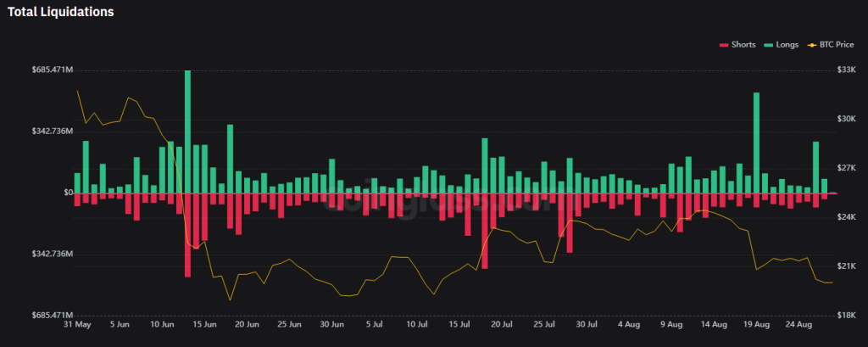The height and width of the screenshot is (347, 868).
Task: Click the 15 Jul date label
Action: [459, 324]
